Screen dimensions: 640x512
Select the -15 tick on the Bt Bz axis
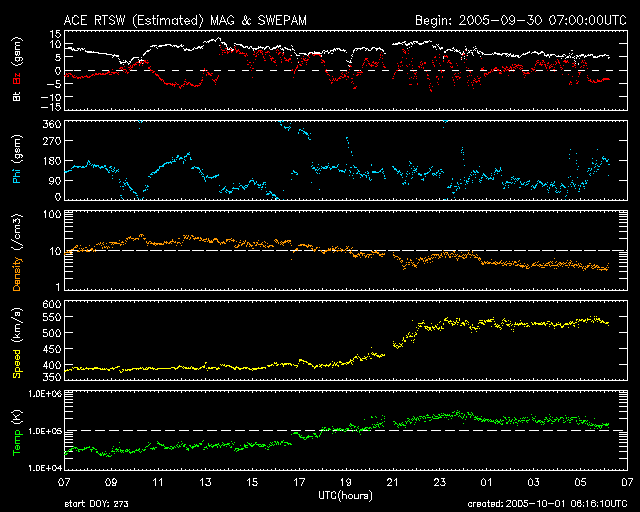tap(51, 107)
